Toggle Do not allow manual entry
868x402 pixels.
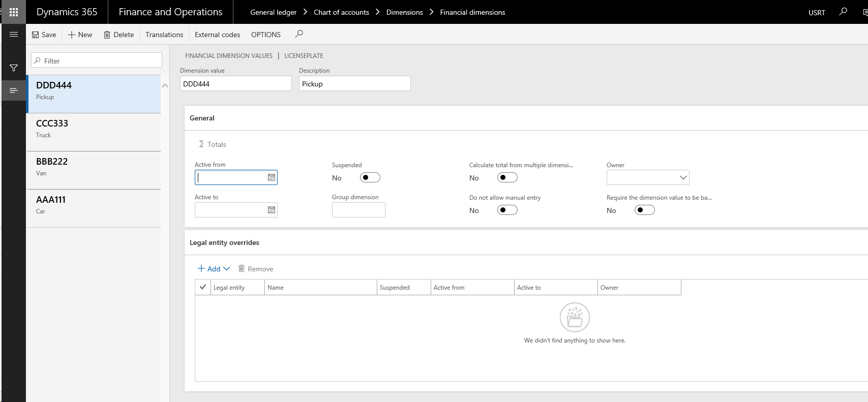(507, 210)
